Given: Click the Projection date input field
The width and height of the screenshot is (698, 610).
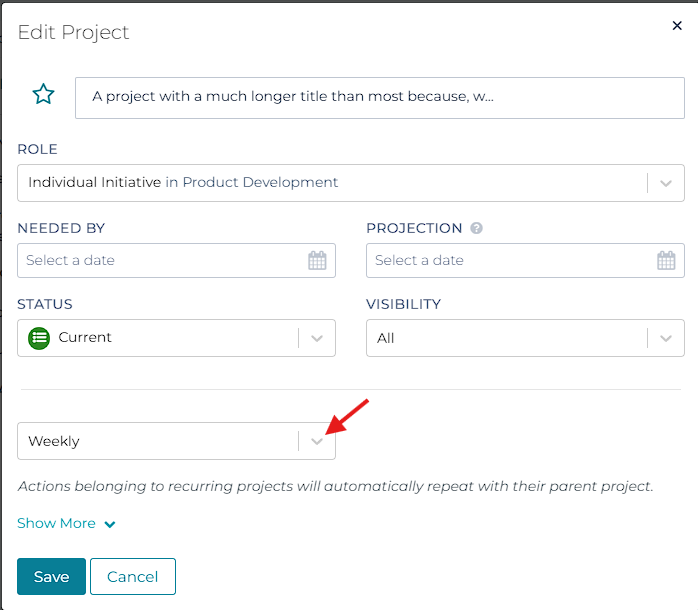Looking at the screenshot, I should [510, 260].
